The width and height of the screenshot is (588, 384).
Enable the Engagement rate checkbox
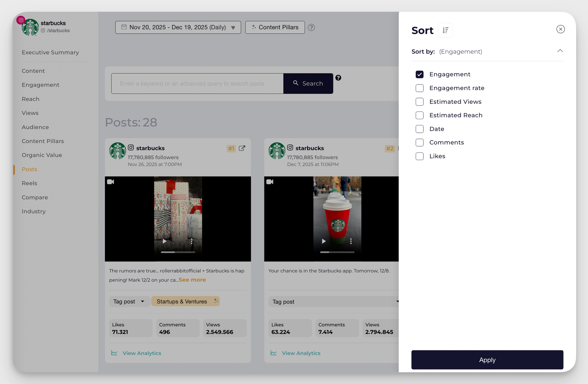pyautogui.click(x=420, y=88)
